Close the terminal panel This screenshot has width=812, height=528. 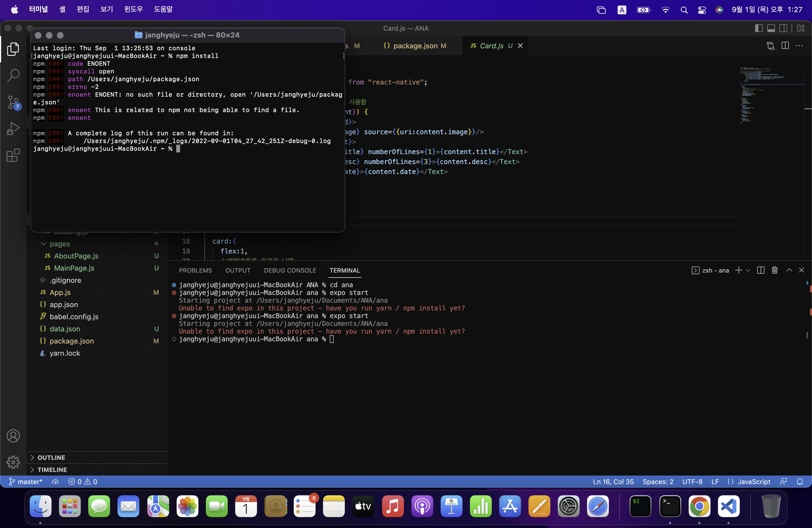(802, 270)
